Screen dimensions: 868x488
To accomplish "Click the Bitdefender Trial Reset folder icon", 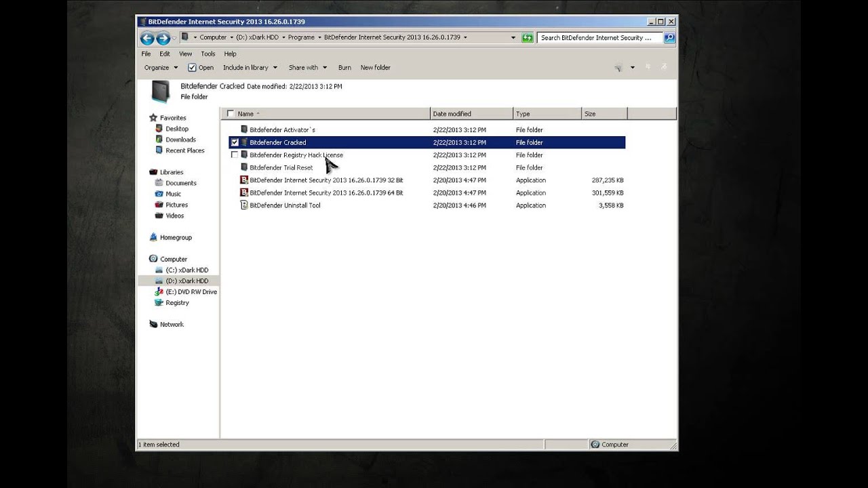I will click(x=244, y=167).
